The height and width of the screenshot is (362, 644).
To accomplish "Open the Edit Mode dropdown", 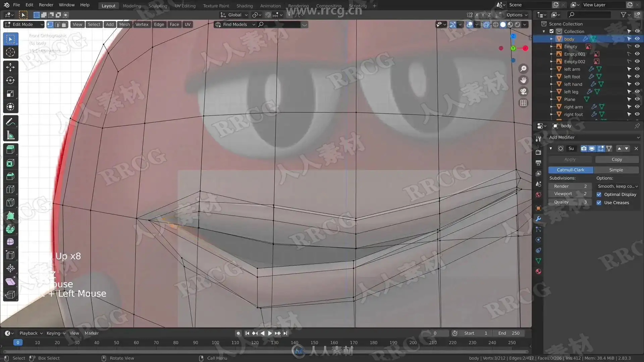I will click(x=23, y=24).
